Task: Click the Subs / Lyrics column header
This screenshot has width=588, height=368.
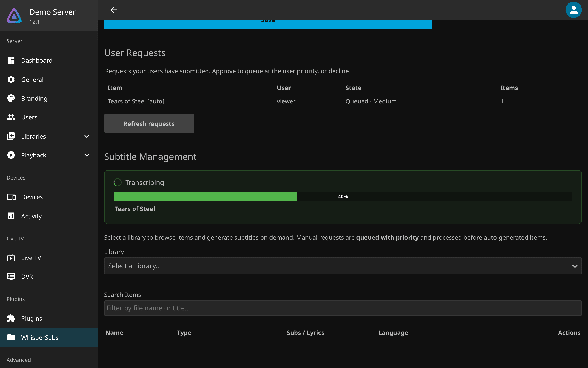Action: 305,333
